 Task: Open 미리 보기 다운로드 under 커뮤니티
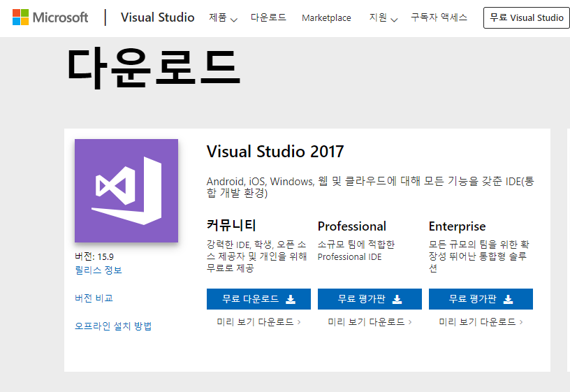pos(258,322)
